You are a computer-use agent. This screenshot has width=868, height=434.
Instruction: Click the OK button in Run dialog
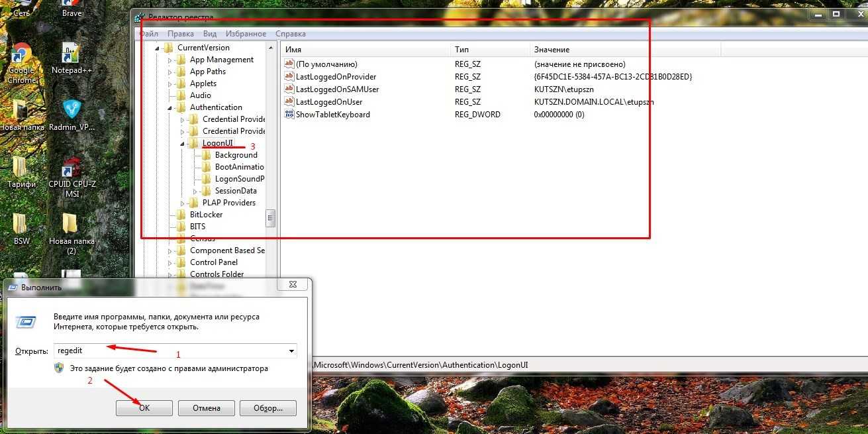point(144,408)
